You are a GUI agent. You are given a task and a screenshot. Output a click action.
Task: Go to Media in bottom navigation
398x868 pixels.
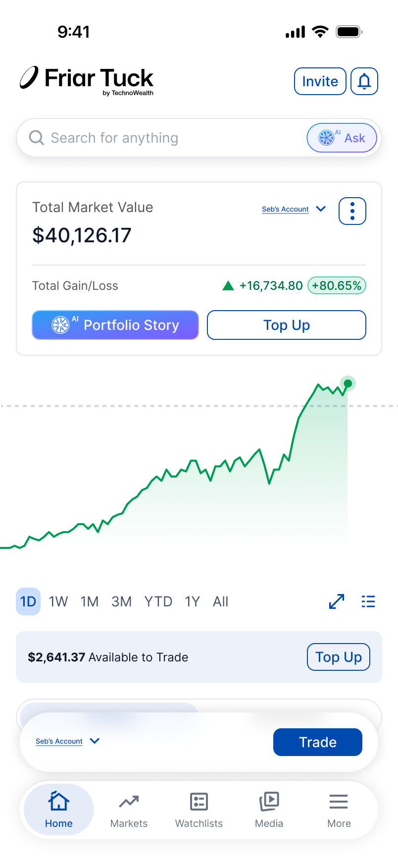coord(269,810)
